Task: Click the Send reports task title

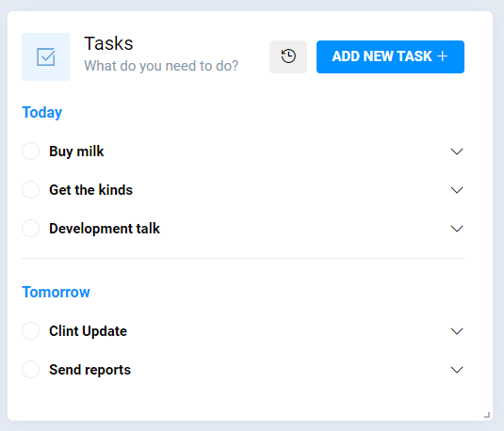Action: click(x=90, y=370)
